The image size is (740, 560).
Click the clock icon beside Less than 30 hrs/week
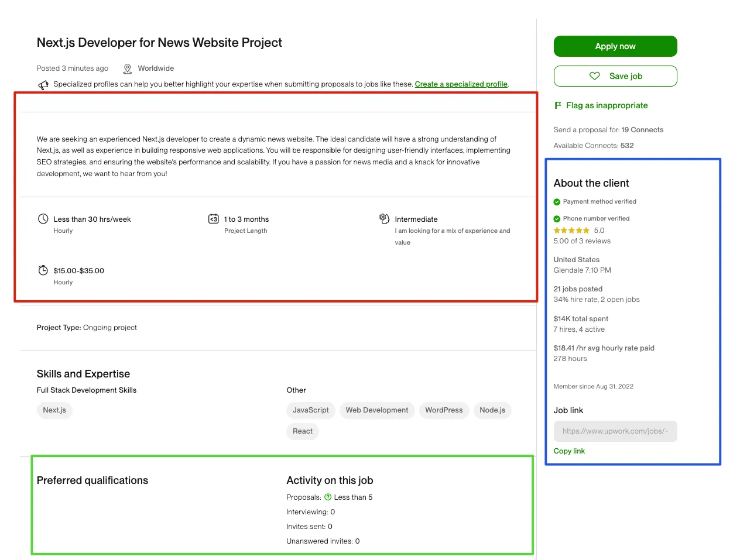pyautogui.click(x=43, y=218)
